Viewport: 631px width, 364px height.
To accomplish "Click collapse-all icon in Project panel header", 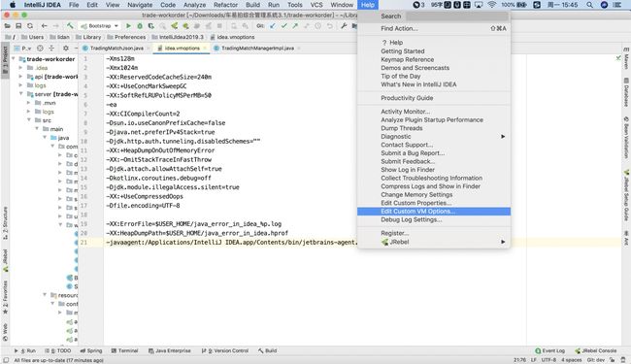I will 51,49.
